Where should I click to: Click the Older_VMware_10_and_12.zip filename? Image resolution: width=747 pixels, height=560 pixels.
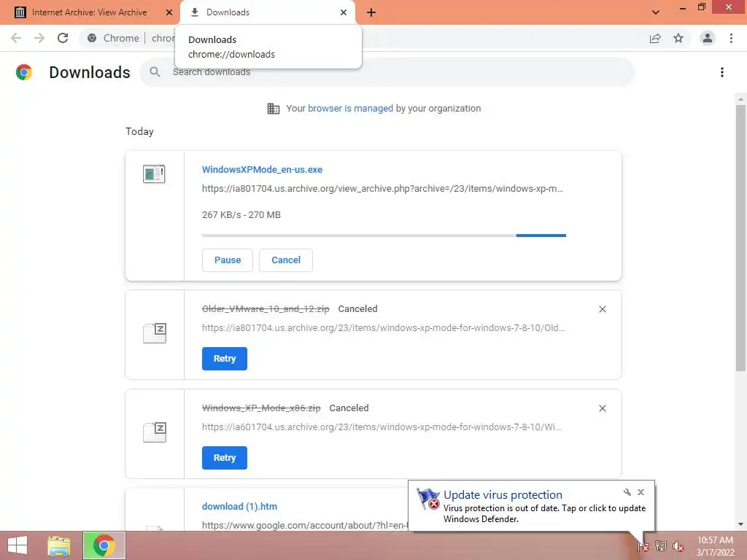(x=266, y=309)
